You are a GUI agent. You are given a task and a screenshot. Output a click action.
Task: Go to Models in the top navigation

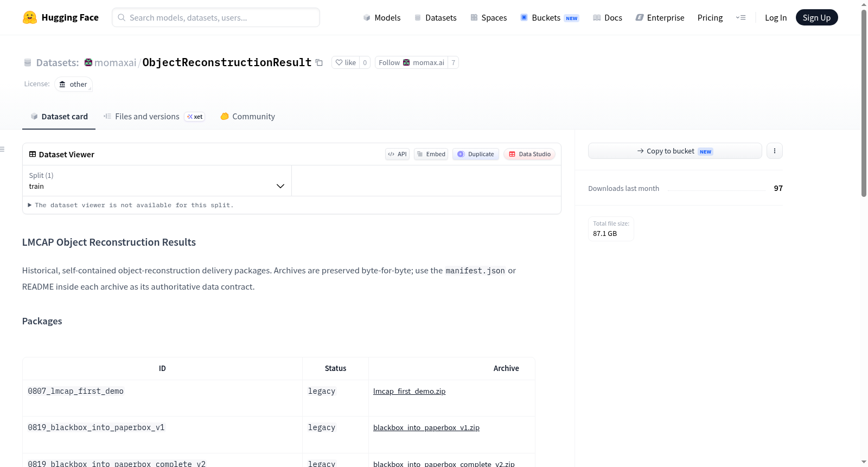tap(382, 17)
